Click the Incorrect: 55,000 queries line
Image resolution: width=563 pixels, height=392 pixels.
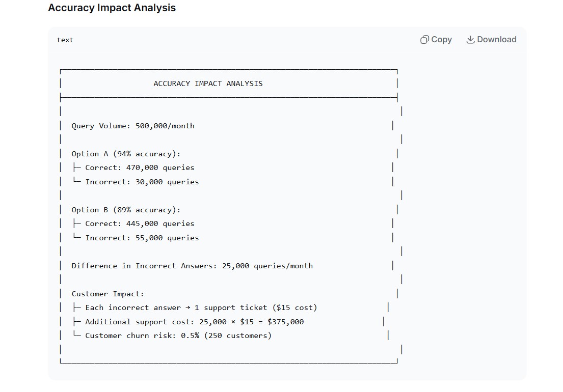coord(142,238)
